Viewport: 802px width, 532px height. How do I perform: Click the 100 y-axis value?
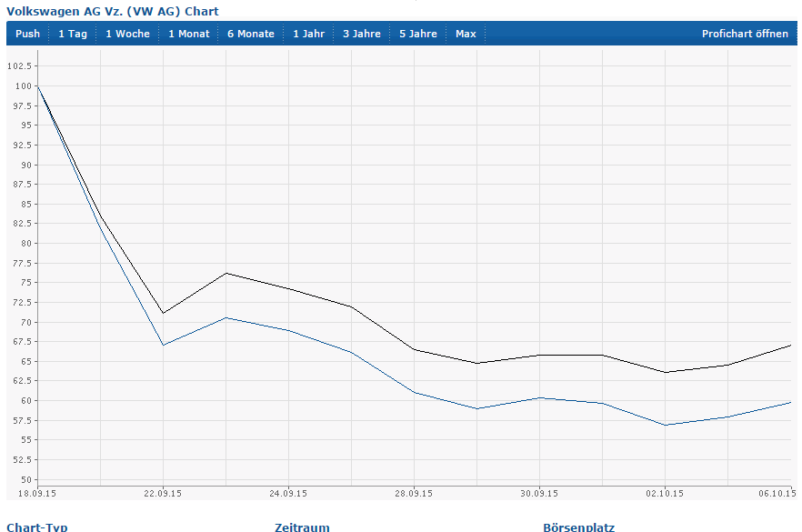23,85
